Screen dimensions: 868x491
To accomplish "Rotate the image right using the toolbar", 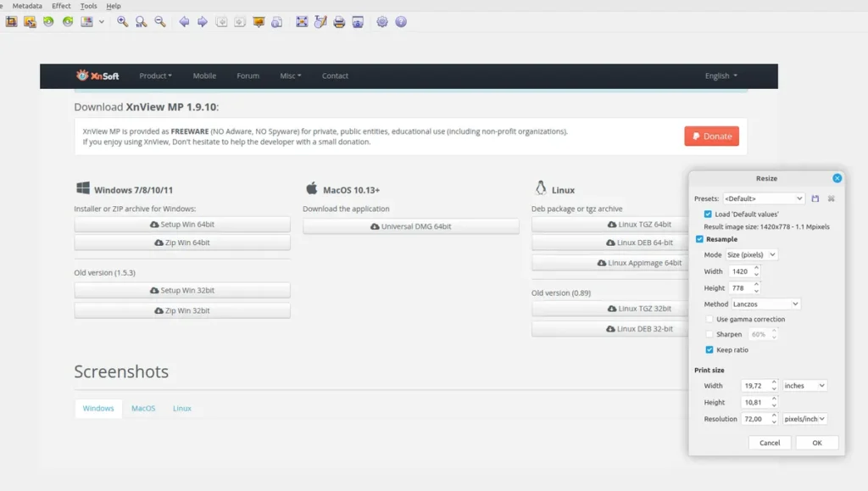I will pos(68,21).
